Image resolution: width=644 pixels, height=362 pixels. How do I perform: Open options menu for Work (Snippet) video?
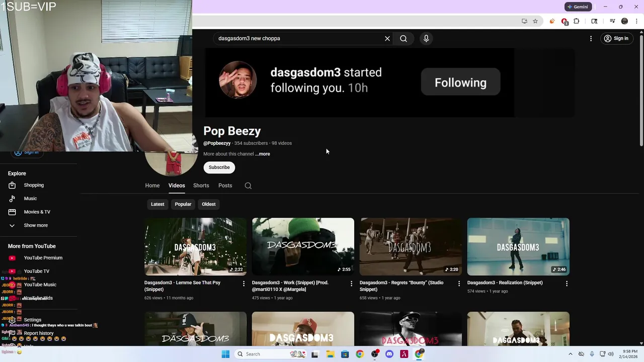(x=352, y=284)
